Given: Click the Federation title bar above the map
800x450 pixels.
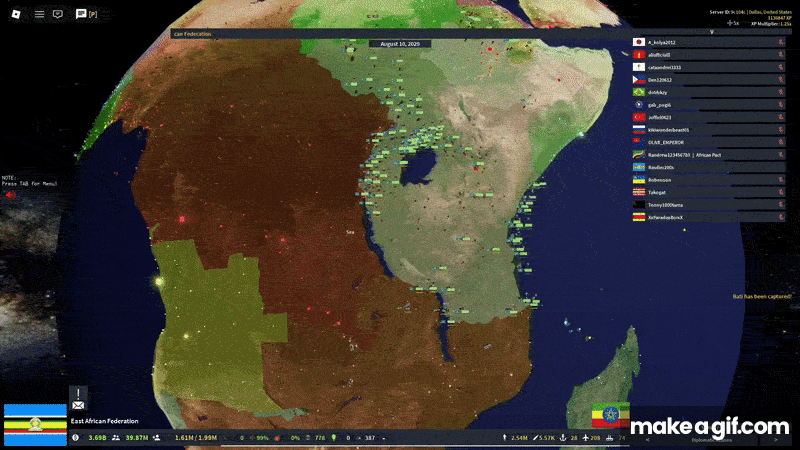Looking at the screenshot, I should 401,34.
